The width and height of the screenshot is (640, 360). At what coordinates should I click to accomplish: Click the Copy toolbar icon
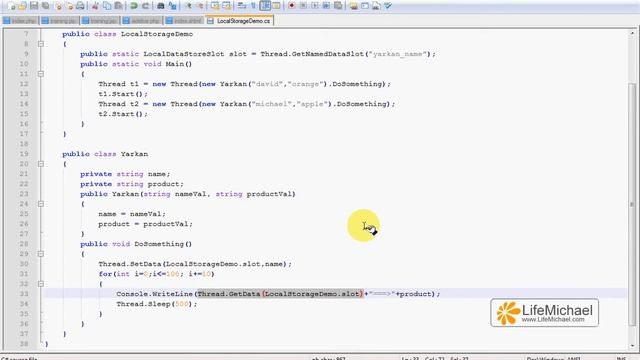point(107,6)
